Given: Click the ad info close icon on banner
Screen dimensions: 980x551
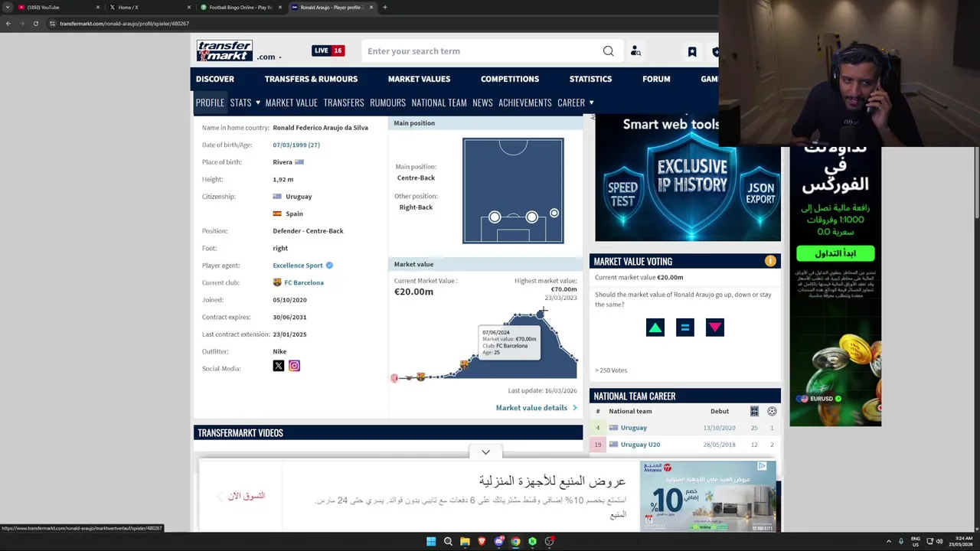Looking at the screenshot, I should (762, 466).
